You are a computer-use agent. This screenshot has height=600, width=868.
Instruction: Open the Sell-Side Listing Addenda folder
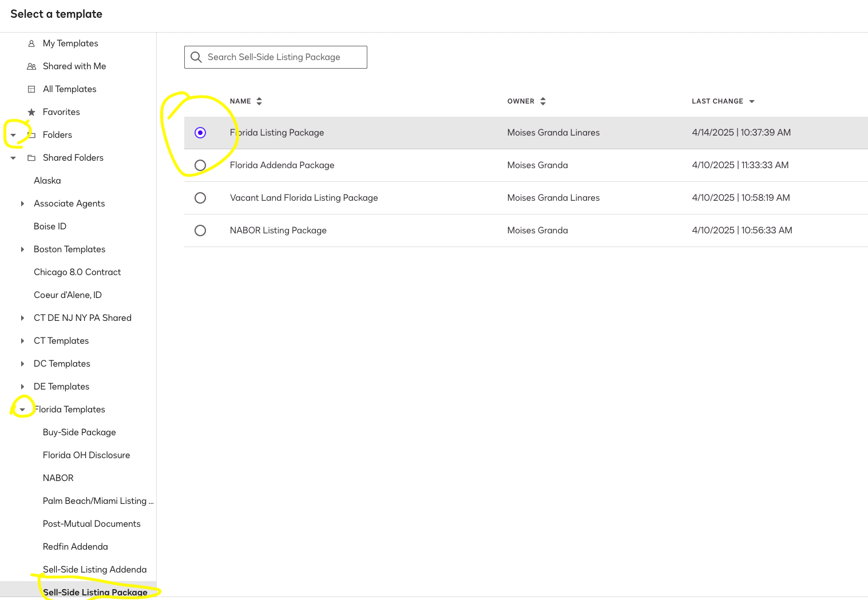(95, 570)
